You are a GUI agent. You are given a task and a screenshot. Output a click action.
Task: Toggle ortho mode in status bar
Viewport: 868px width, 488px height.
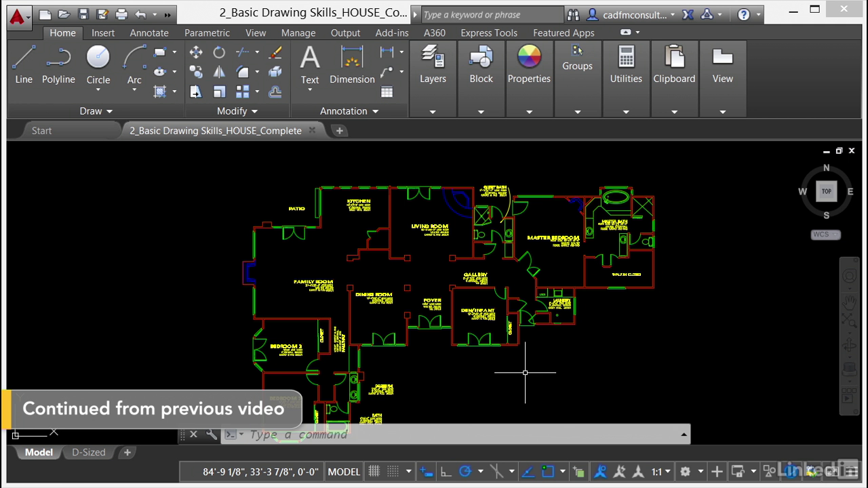coord(446,472)
